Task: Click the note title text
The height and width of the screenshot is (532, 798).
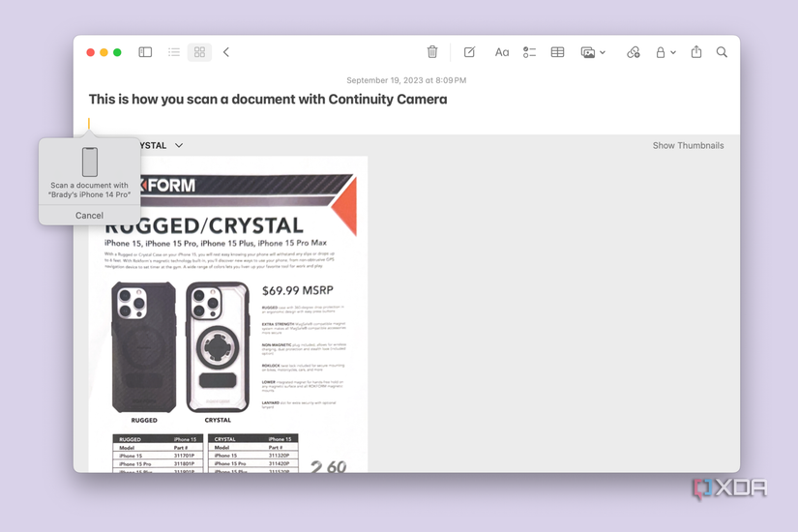Action: point(268,100)
